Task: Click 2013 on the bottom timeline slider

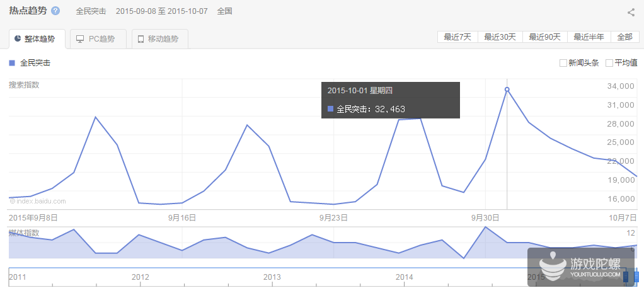Action: tap(272, 277)
